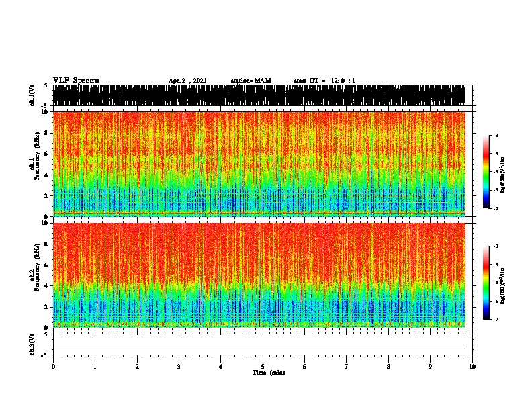The height and width of the screenshot is (411, 532).
Task: Click the ch.2 spectrogram color scale bar
Action: tap(486, 283)
